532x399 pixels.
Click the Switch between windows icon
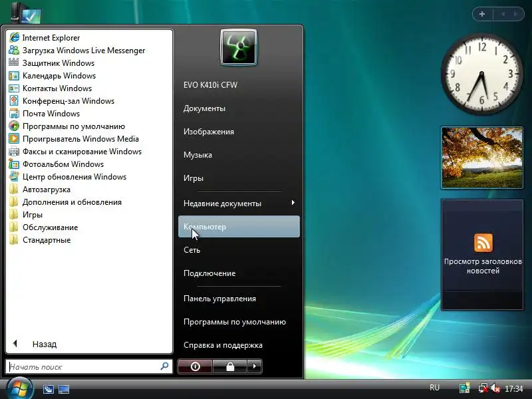click(49, 389)
